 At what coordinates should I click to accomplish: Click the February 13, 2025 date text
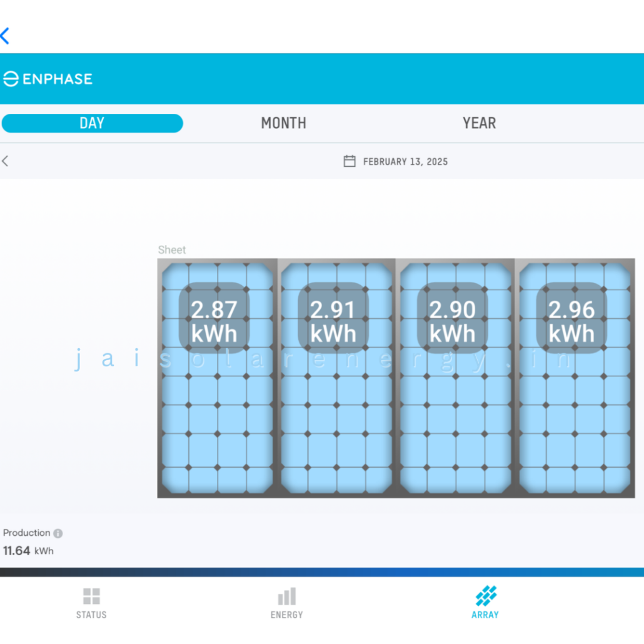coord(405,161)
